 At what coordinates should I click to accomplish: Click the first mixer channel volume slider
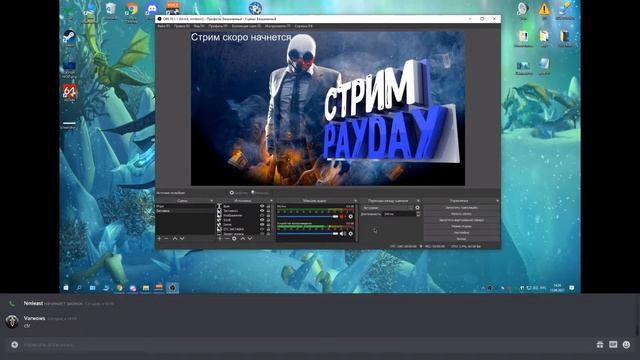point(308,217)
